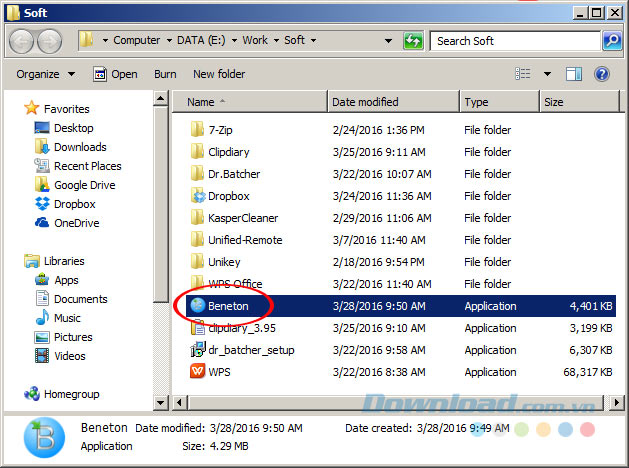
Task: Click the Homegroup icon
Action: click(x=32, y=394)
